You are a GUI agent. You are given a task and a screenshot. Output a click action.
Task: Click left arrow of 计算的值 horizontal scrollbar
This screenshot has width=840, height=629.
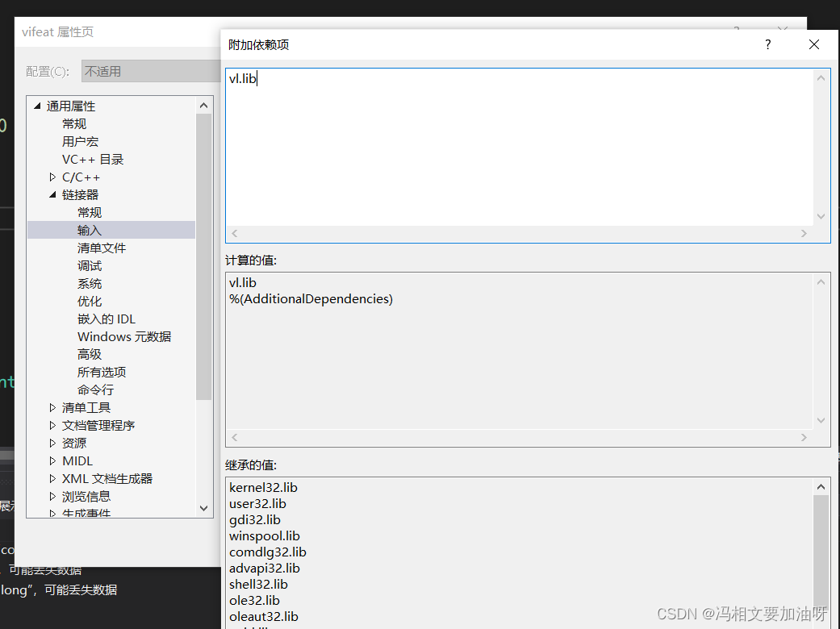[x=235, y=437]
